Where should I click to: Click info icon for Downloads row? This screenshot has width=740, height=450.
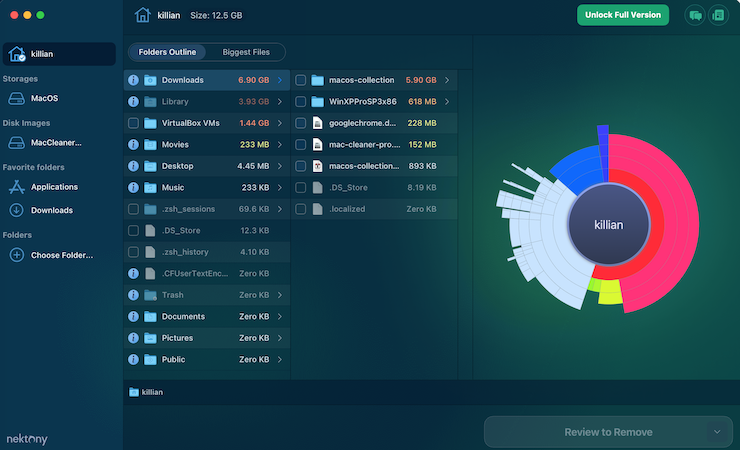pyautogui.click(x=134, y=80)
